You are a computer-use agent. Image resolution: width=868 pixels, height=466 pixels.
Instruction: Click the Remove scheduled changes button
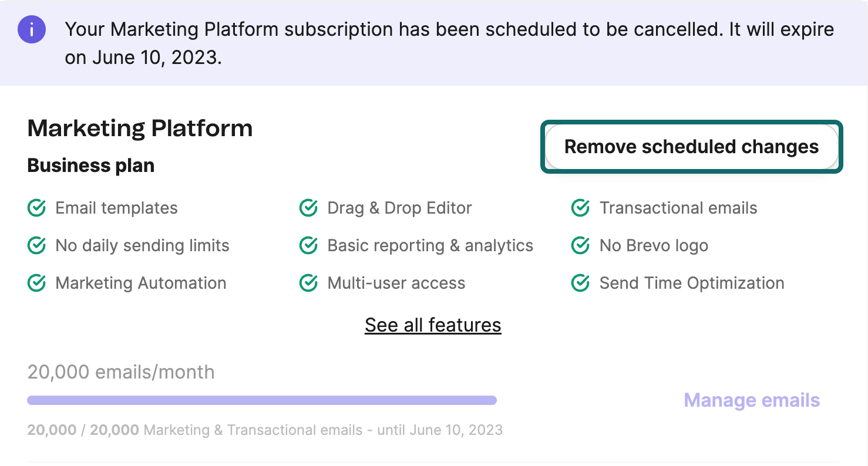click(x=692, y=147)
